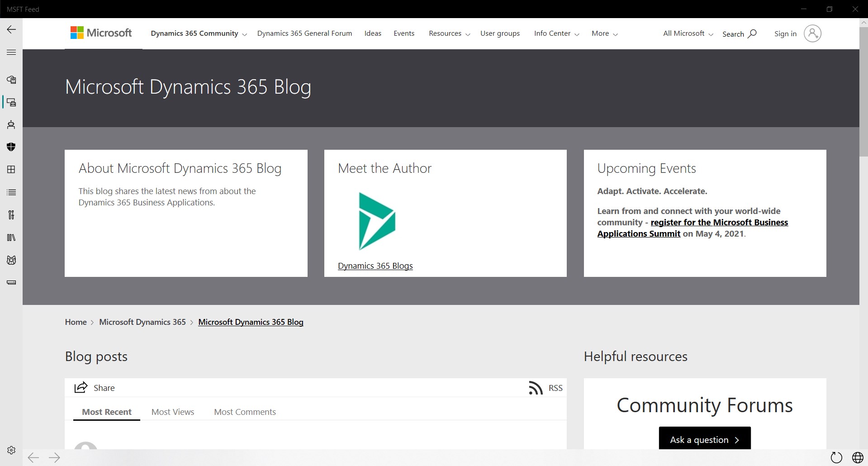
Task: Click the Blog posts heading
Action: click(96, 357)
